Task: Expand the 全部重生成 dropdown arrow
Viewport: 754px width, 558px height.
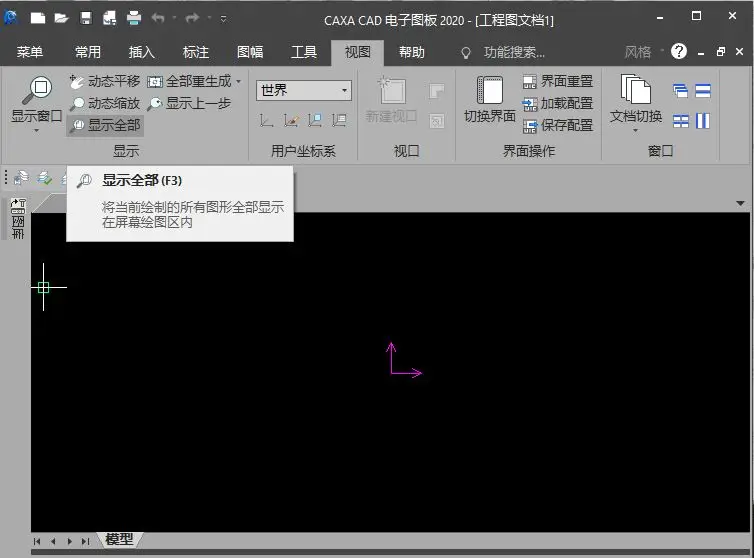Action: tap(239, 82)
